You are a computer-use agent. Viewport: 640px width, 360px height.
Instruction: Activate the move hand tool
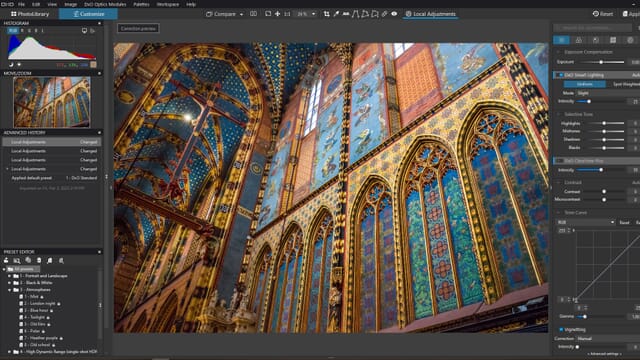[278, 14]
